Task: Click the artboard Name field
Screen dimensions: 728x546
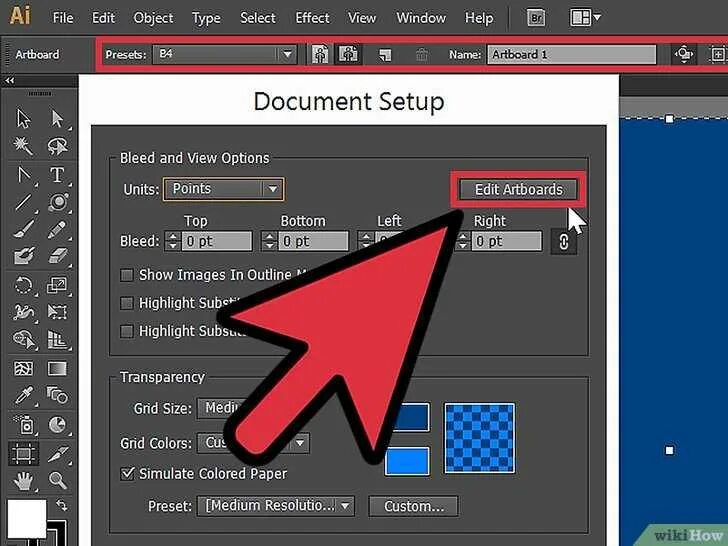Action: 572,55
